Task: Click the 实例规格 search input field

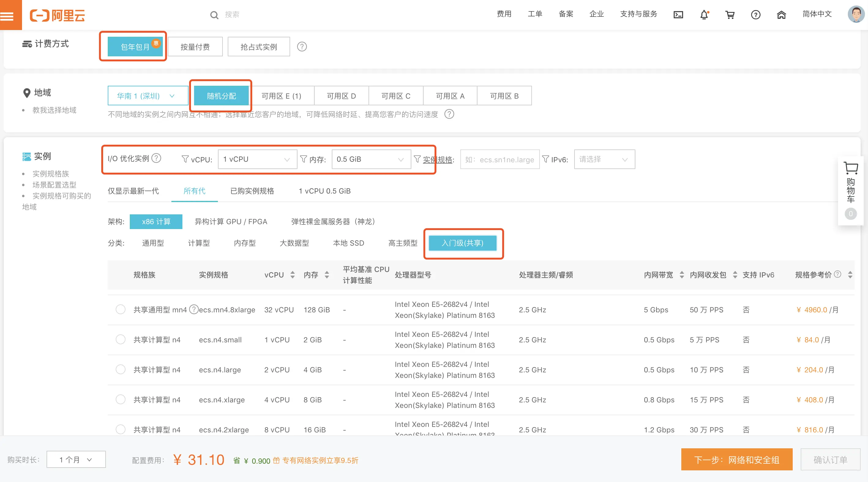Action: [499, 160]
